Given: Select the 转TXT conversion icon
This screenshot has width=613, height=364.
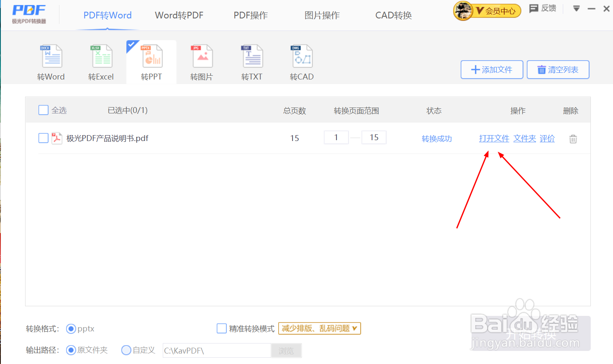Looking at the screenshot, I should [x=252, y=62].
